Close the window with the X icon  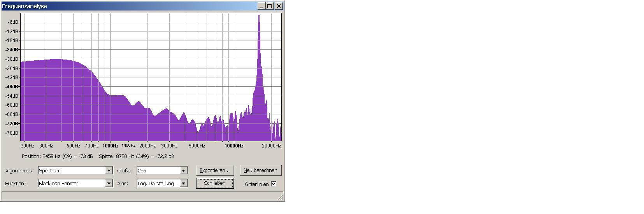279,6
